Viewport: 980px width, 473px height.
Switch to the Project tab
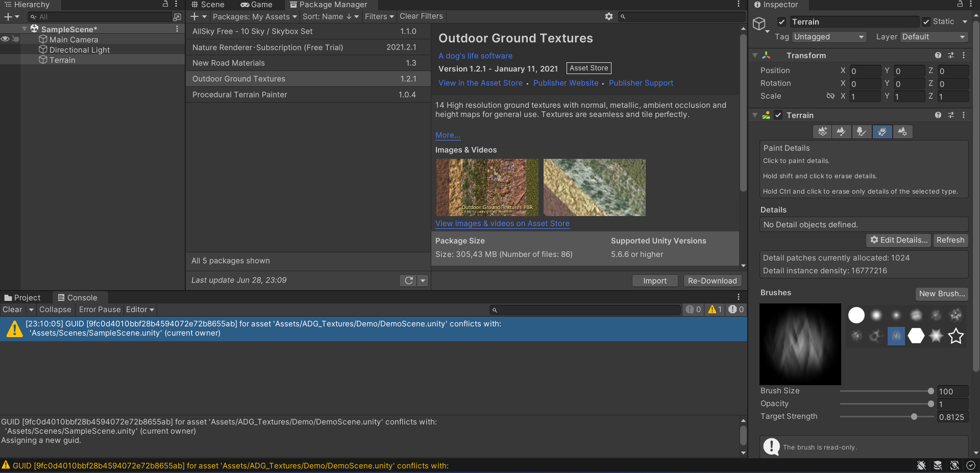point(22,297)
